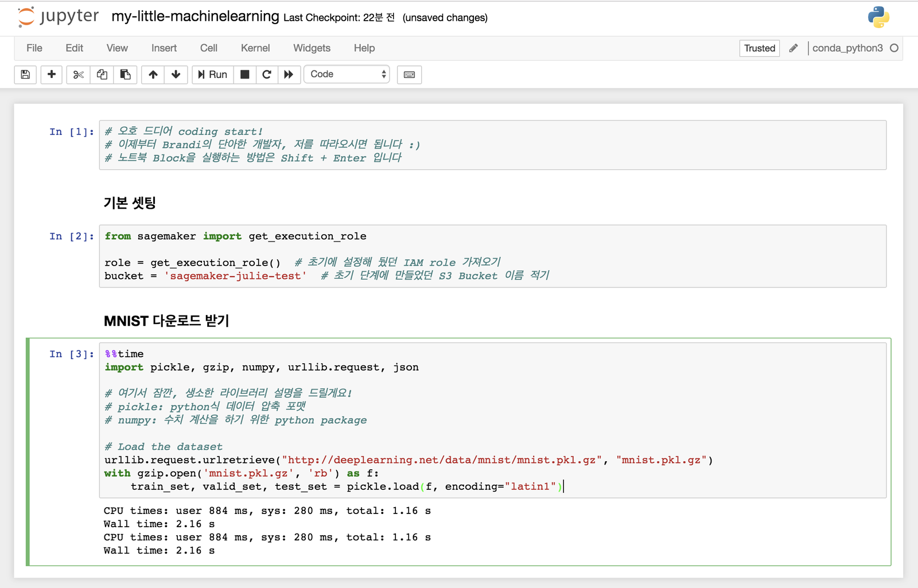Open the Cell menu
The height and width of the screenshot is (588, 918).
208,48
